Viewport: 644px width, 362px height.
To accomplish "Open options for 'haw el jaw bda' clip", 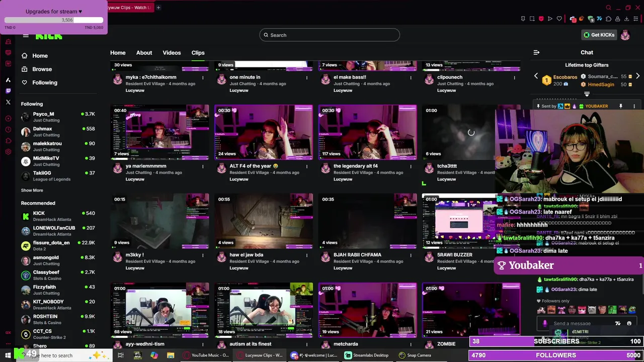I will pos(307,255).
